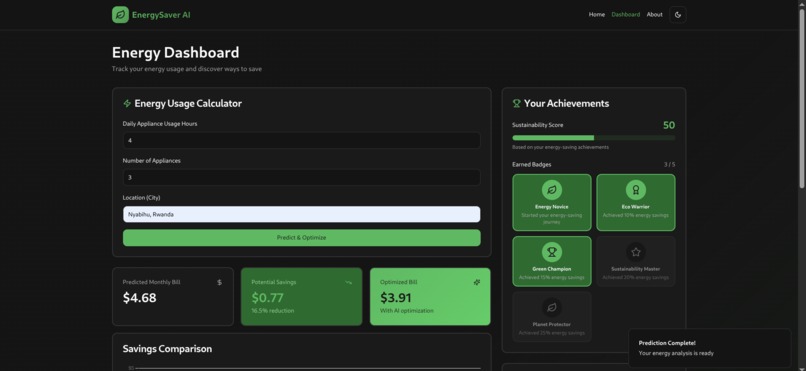806x371 pixels.
Task: Click the dollar sign icon on Predicted Monthly Bill
Action: click(219, 282)
